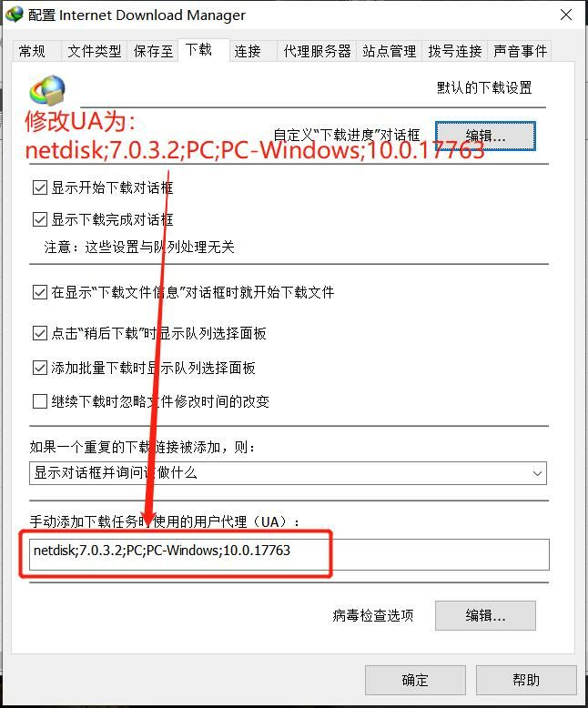Toggle 添加批量下载时显示队列选择面板 checkbox
588x708 pixels.
pyautogui.click(x=40, y=368)
